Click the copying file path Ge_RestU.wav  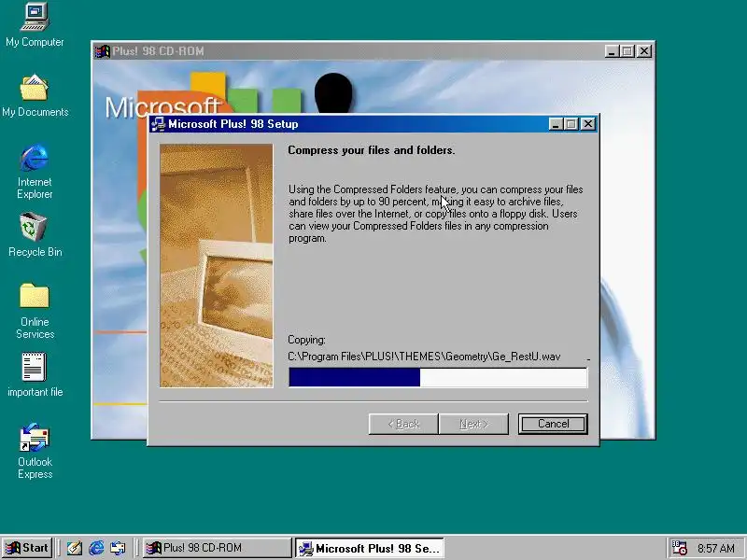424,357
